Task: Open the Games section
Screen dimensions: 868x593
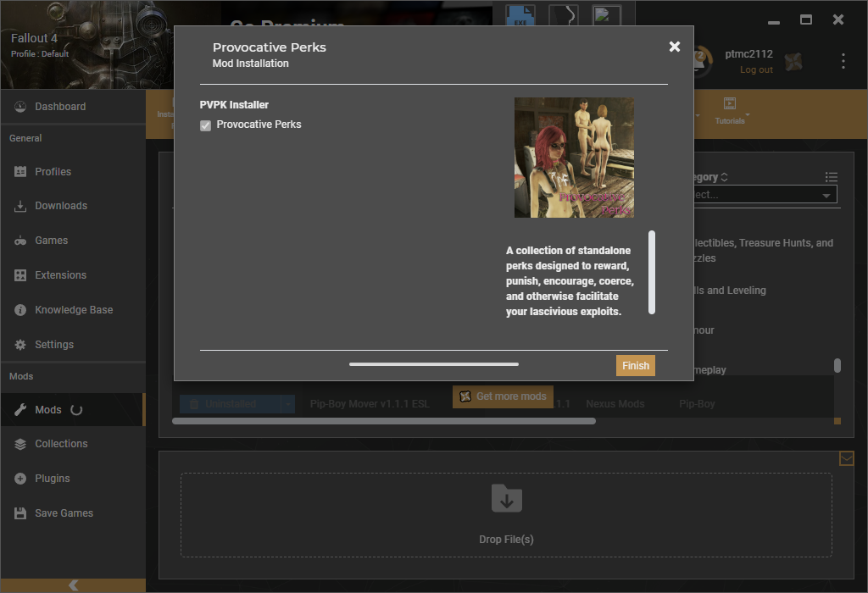Action: coord(73,241)
